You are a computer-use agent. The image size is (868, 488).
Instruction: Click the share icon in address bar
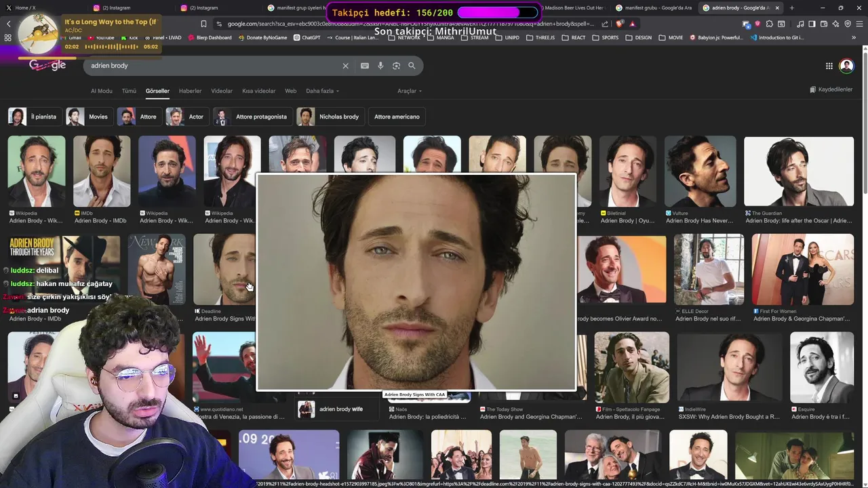605,24
